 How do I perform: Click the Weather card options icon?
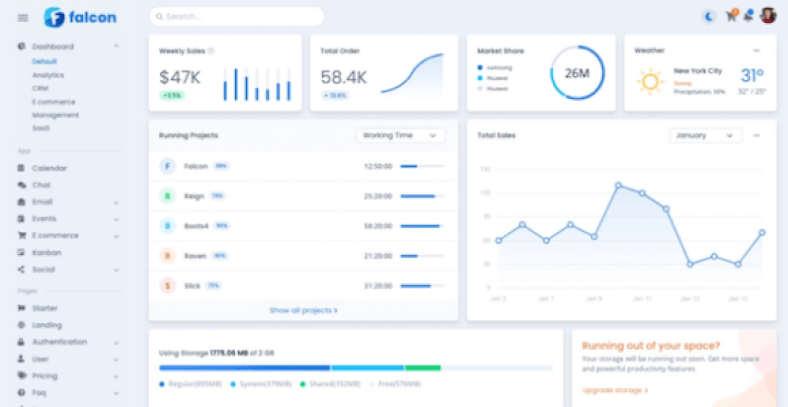[756, 50]
